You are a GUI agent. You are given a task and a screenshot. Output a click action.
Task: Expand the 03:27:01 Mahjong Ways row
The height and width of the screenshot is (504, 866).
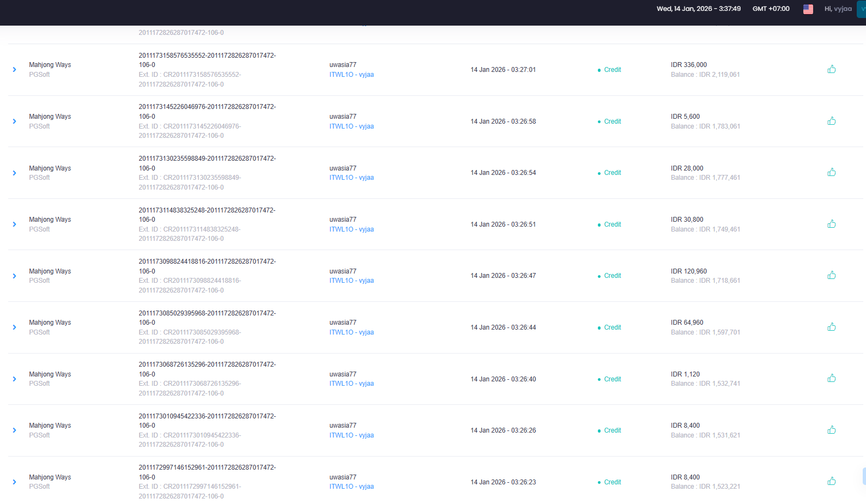15,70
